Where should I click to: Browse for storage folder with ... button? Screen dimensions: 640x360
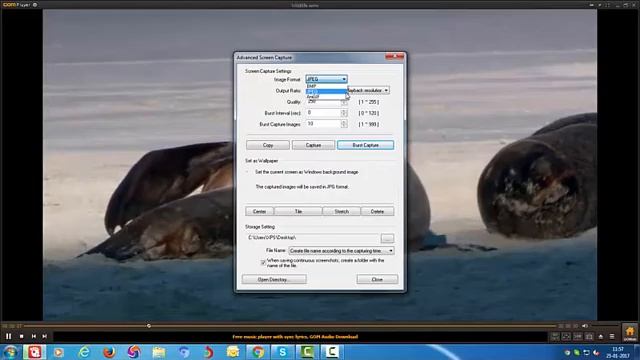pos(388,238)
